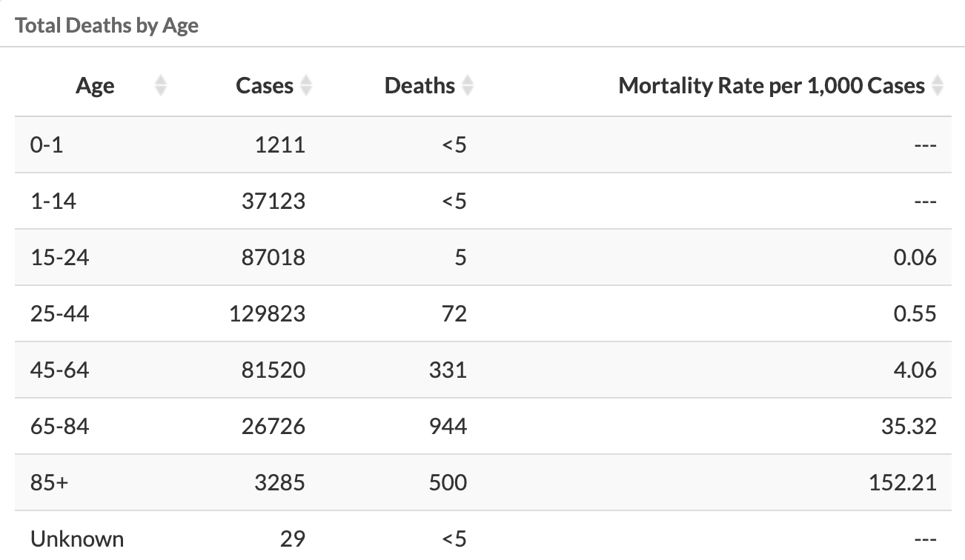Click the sort arrows beside Cases header
The width and height of the screenshot is (965, 560).
click(x=305, y=86)
